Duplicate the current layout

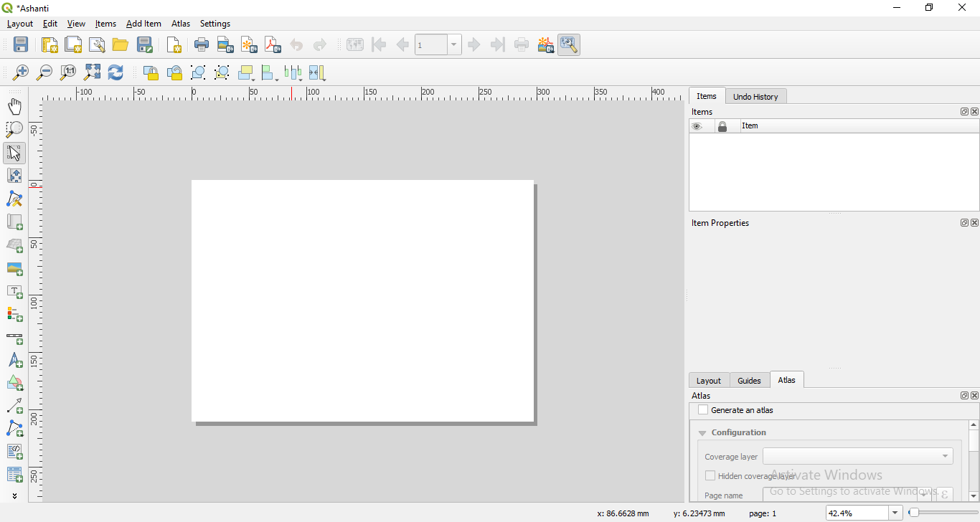[x=73, y=44]
